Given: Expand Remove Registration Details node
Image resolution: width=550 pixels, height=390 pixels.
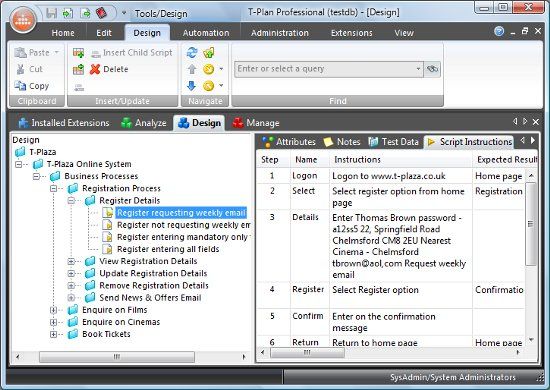Looking at the screenshot, I should tap(71, 285).
